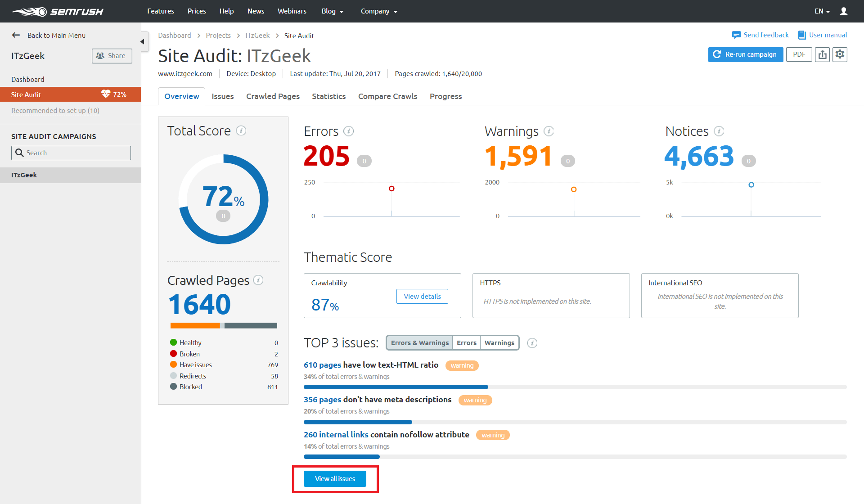Open the Warnings info icon
Image resolution: width=864 pixels, height=504 pixels.
[x=549, y=131]
